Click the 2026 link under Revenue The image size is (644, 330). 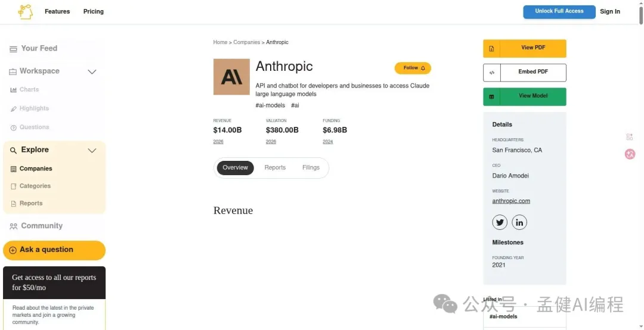[218, 142]
